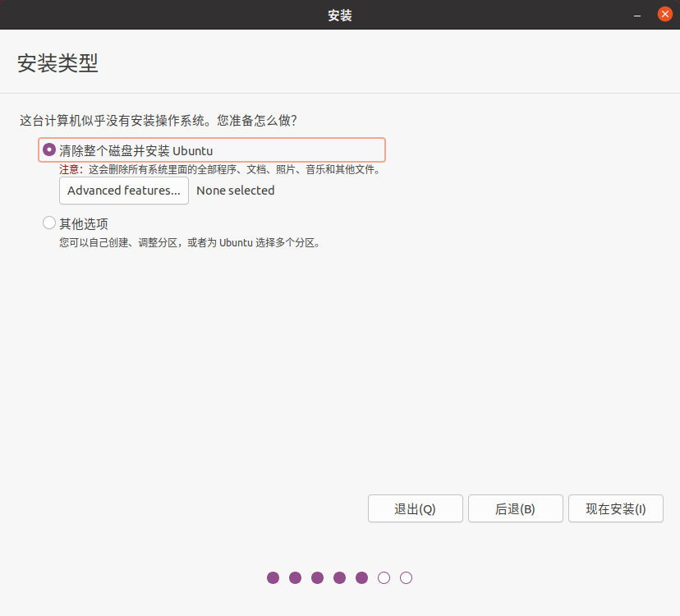Click the 安装 window title text
680x616 pixels.
[x=340, y=15]
